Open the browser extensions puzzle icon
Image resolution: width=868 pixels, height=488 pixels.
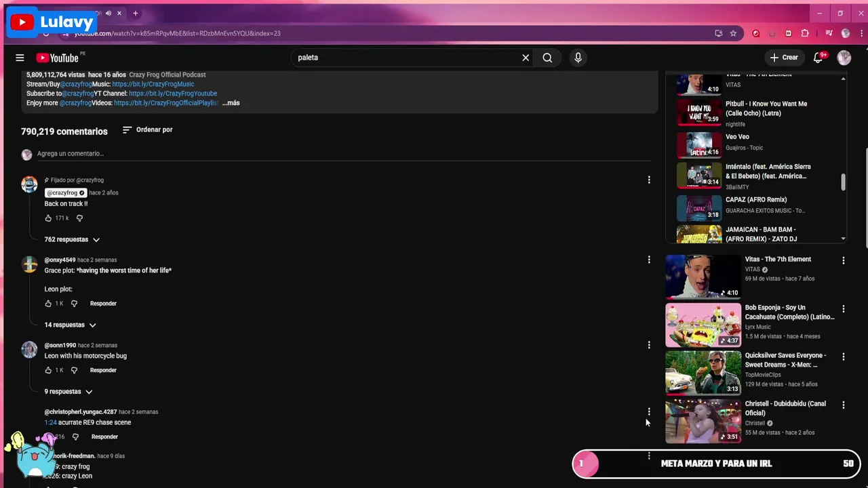(805, 33)
